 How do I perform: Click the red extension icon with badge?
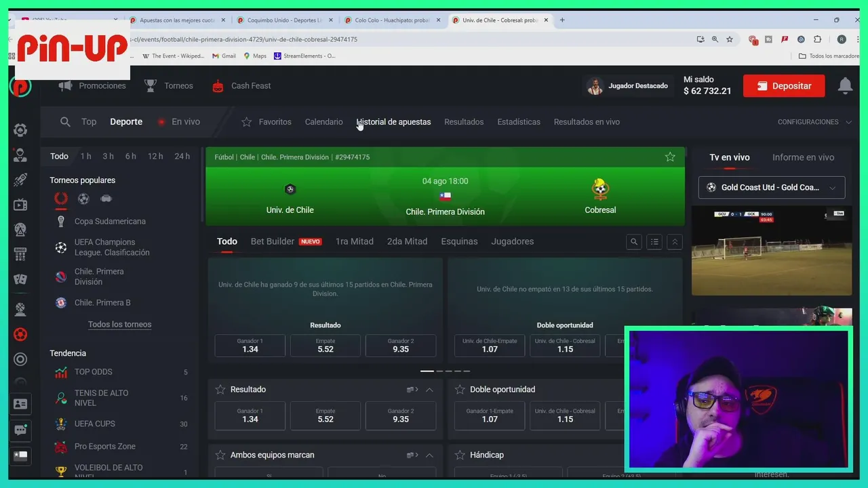(x=753, y=39)
